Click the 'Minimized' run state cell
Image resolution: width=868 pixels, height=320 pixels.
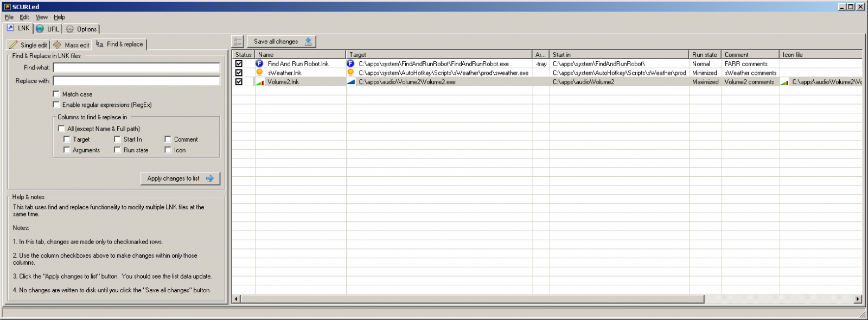tap(705, 73)
